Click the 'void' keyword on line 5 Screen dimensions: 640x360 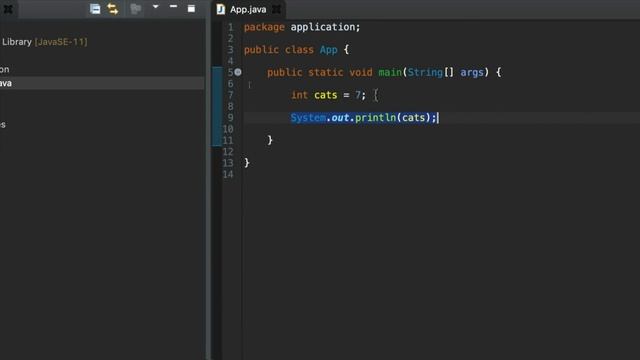pos(361,72)
